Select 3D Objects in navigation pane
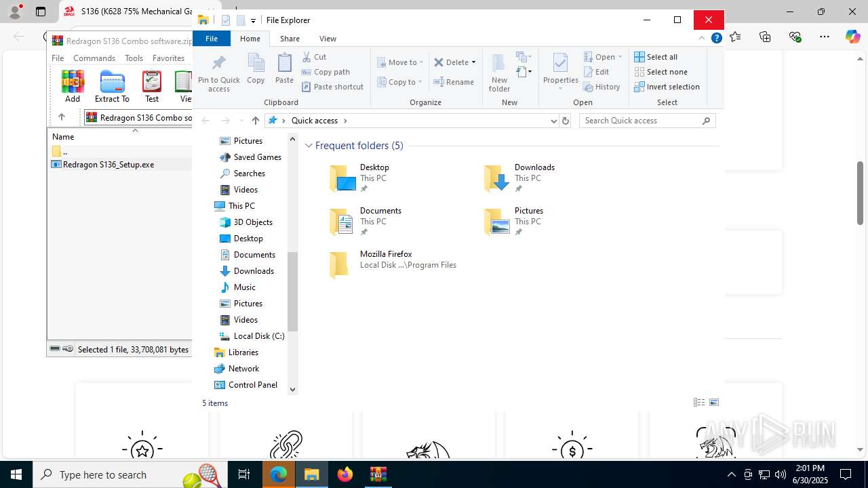The image size is (868, 488). [246, 222]
